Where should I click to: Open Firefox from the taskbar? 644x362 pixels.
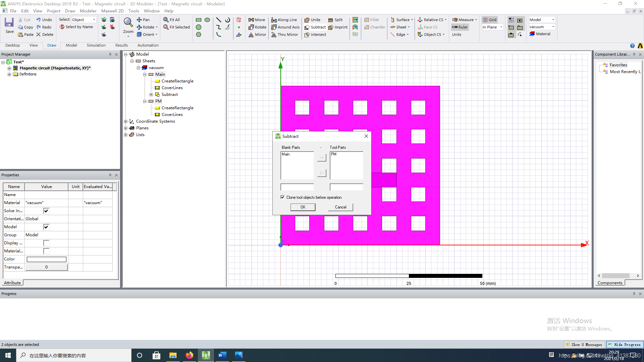[190, 355]
